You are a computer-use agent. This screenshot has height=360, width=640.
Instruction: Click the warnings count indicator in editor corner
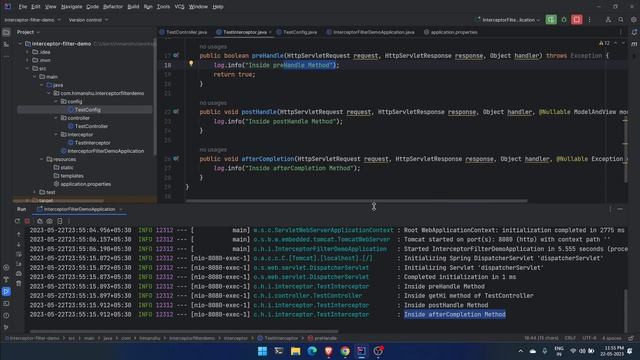coord(604,43)
